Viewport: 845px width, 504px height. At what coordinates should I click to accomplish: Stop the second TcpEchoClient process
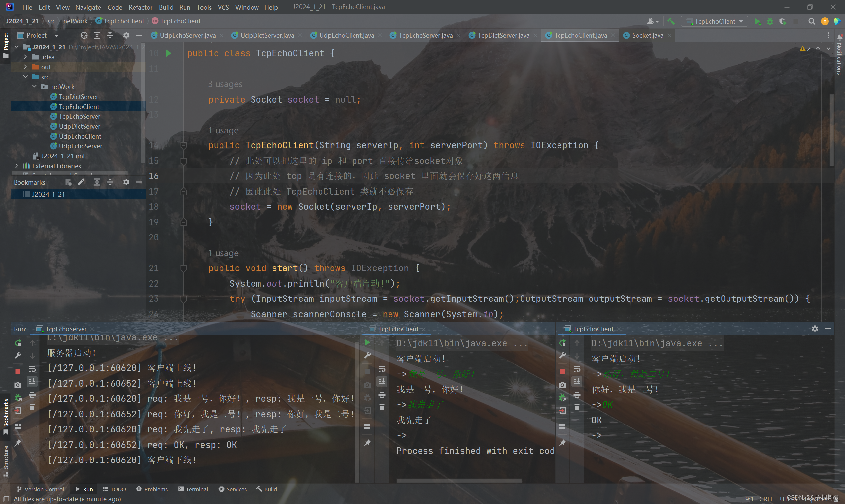pyautogui.click(x=562, y=371)
